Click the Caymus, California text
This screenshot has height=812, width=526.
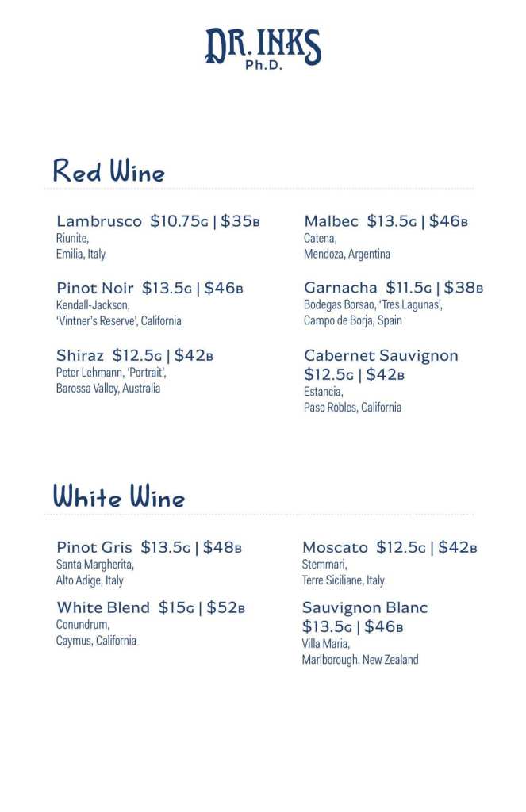[x=96, y=641]
